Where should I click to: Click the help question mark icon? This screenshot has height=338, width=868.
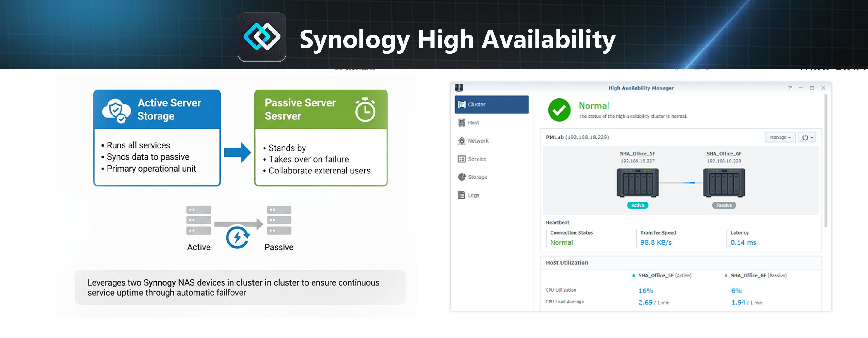tap(790, 88)
